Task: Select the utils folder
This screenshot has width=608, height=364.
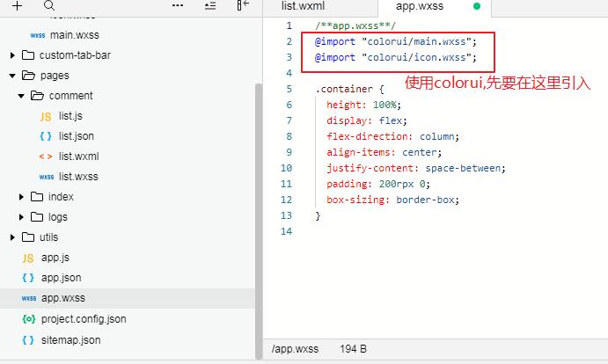Action: 49,237
